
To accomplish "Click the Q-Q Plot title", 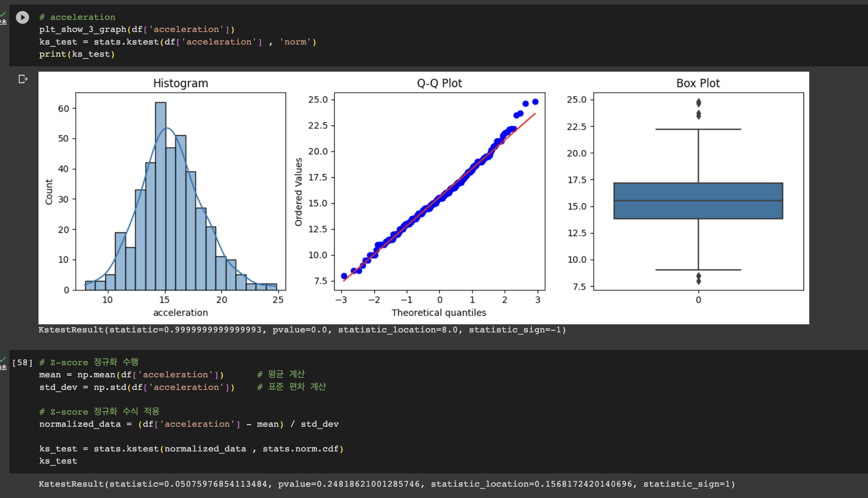I will (439, 83).
